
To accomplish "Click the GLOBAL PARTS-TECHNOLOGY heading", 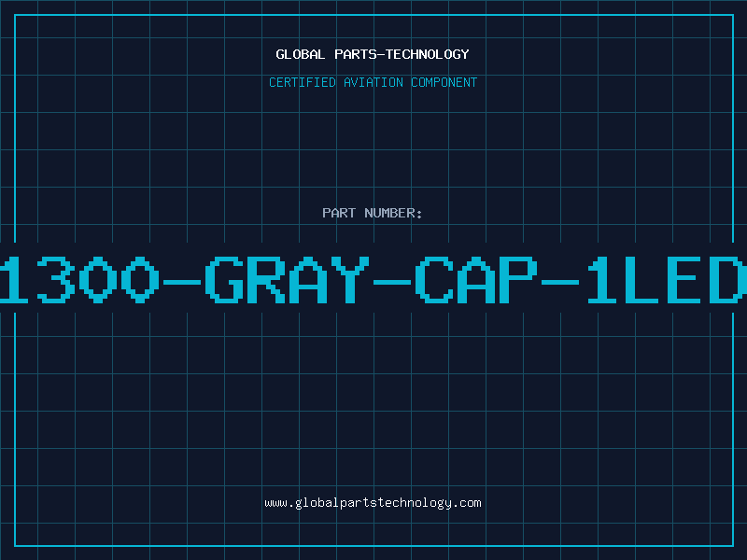I will (x=373, y=54).
